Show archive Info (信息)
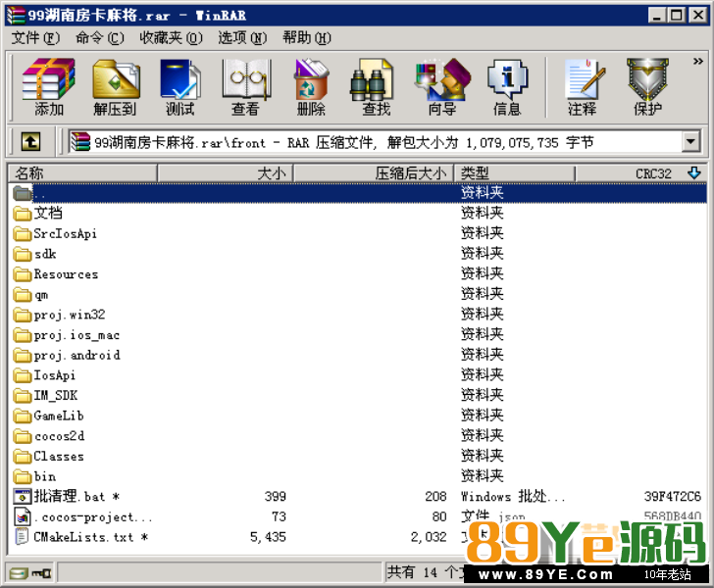This screenshot has height=588, width=714. tap(507, 86)
